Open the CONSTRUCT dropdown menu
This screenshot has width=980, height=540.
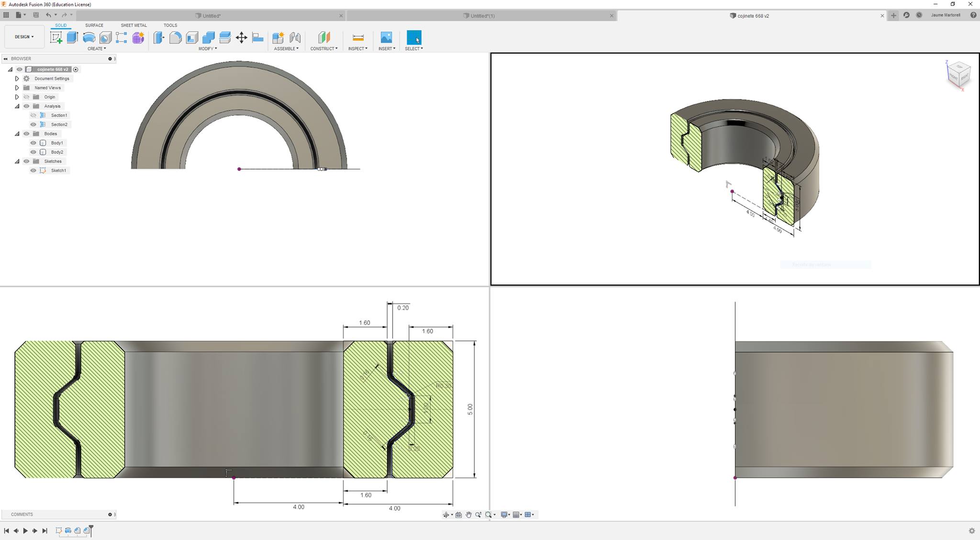pyautogui.click(x=324, y=49)
